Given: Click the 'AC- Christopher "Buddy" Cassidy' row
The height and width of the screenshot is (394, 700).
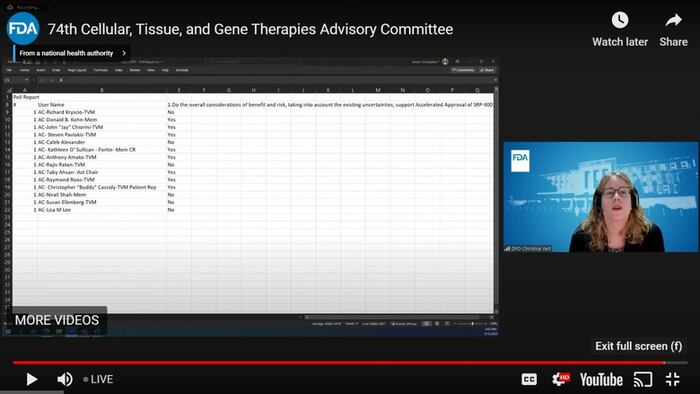Looking at the screenshot, I should (97, 187).
